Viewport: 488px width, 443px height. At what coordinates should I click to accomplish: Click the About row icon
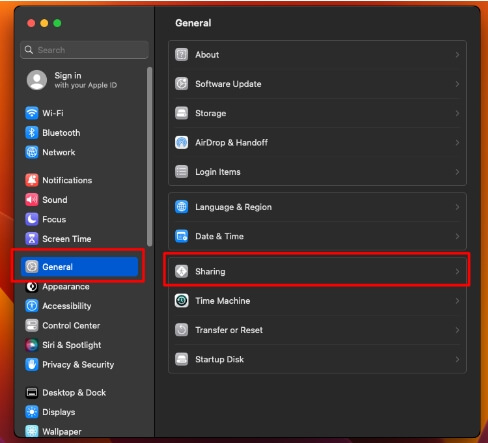[182, 54]
